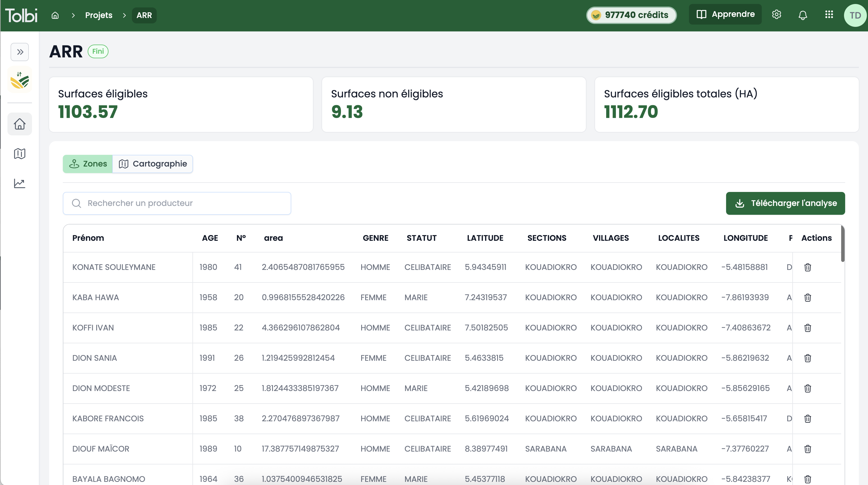Image resolution: width=868 pixels, height=485 pixels.
Task: Click the Tolbi logo
Action: [21, 15]
